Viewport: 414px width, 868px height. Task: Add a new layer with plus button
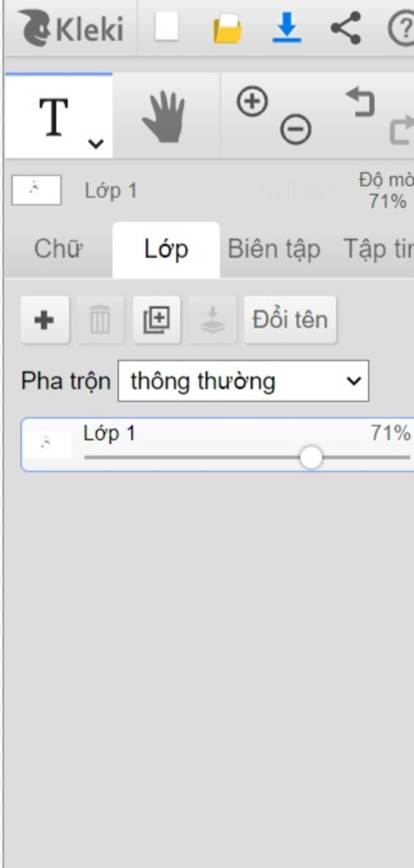44,320
